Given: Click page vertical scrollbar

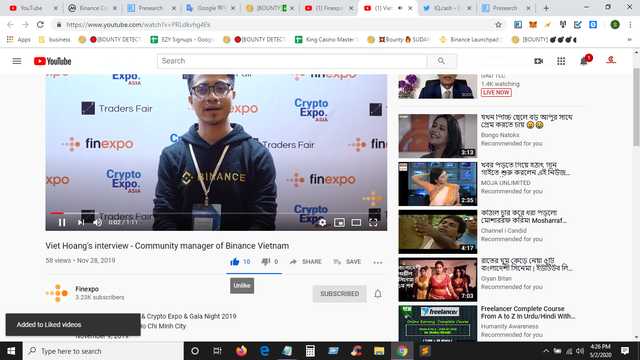Looking at the screenshot, I should 636,107.
